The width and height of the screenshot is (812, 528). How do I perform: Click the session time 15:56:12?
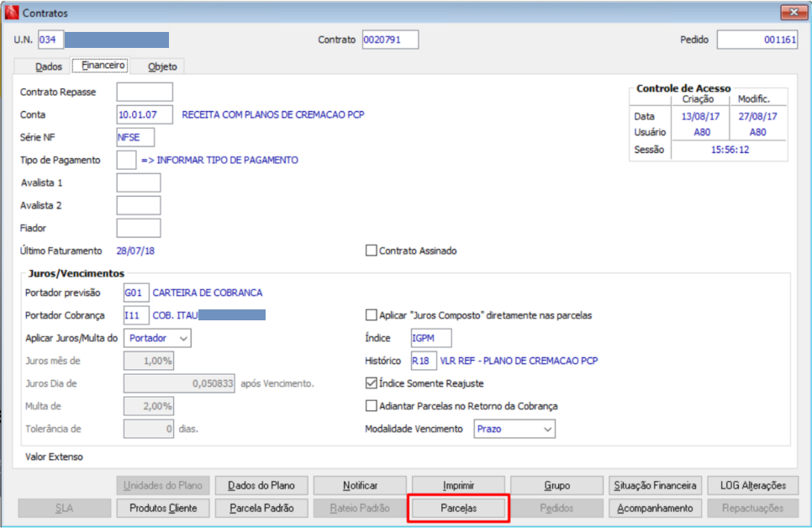(x=730, y=150)
